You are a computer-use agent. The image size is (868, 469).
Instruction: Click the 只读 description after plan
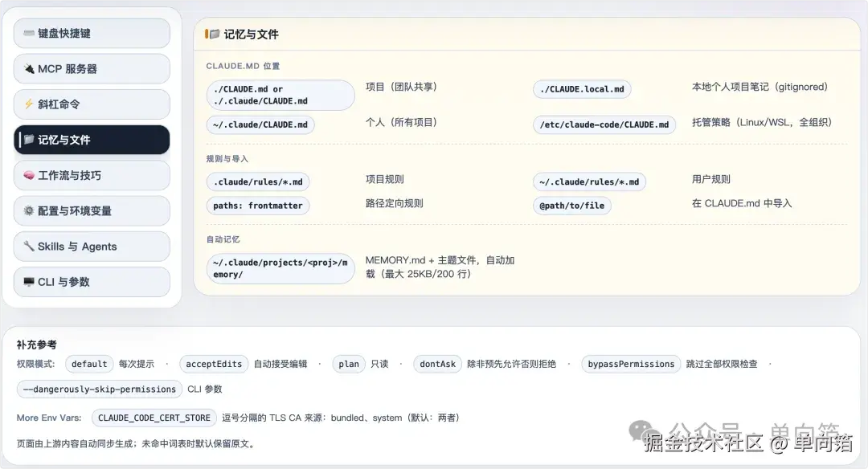379,364
